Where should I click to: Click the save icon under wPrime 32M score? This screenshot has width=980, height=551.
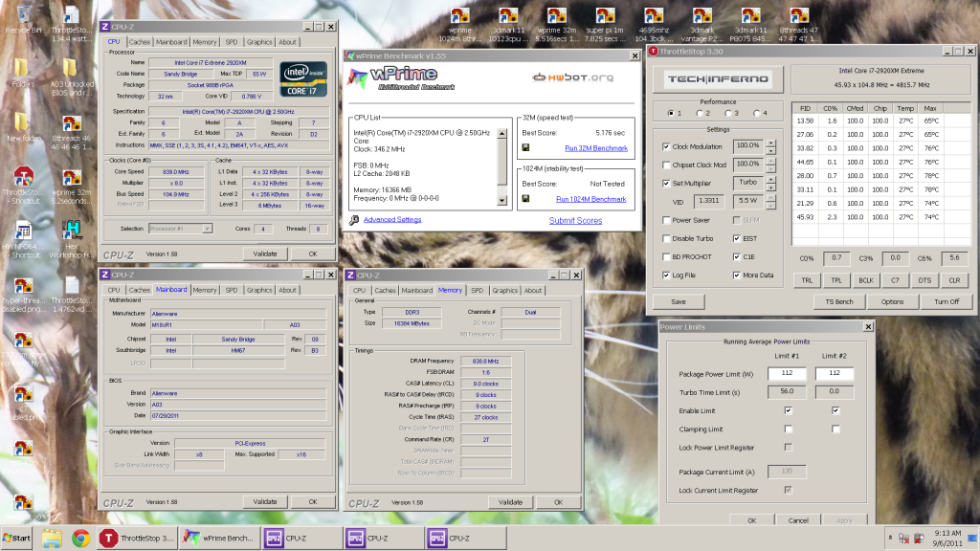pyautogui.click(x=525, y=147)
